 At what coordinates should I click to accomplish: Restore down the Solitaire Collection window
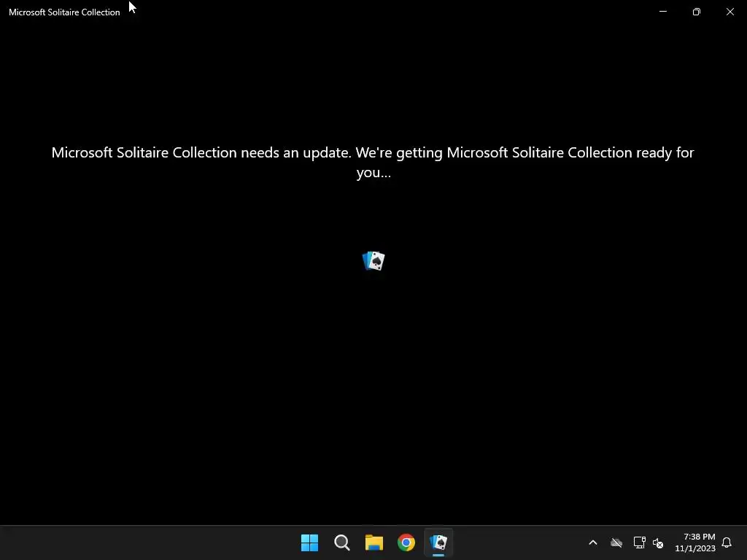pos(697,12)
